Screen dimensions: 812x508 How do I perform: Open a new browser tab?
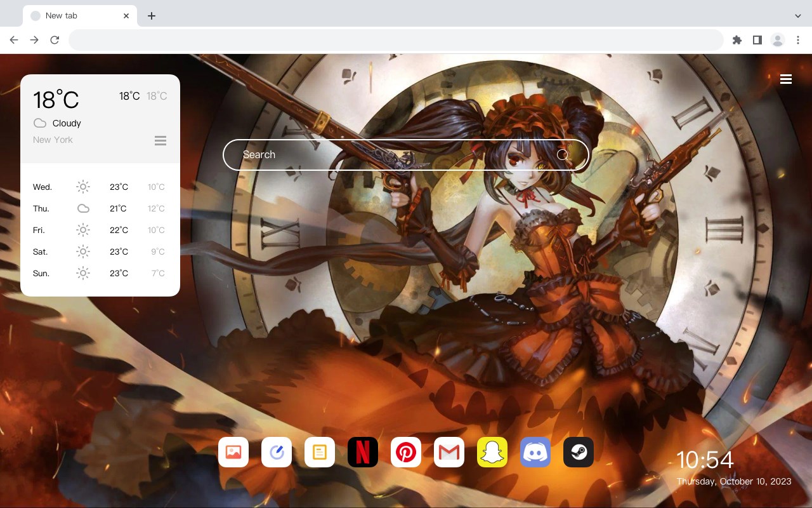click(x=152, y=16)
